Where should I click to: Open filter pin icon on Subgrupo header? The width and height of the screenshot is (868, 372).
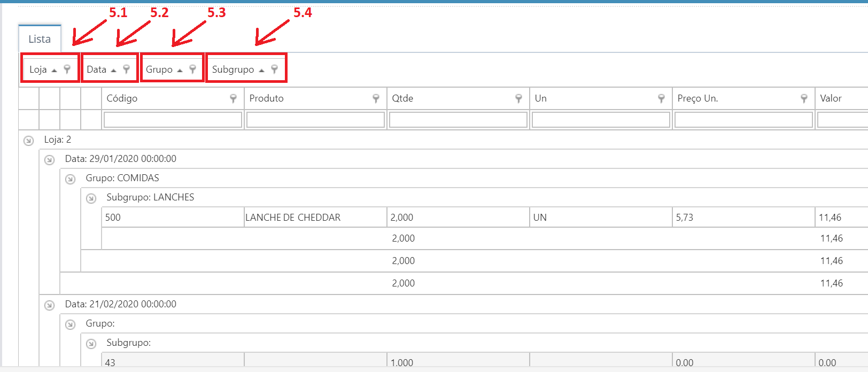point(274,69)
